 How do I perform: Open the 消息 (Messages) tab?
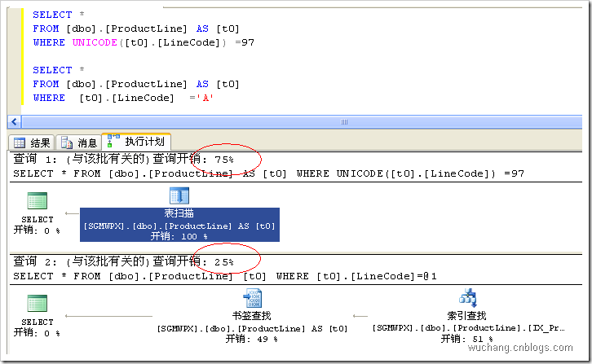click(78, 143)
